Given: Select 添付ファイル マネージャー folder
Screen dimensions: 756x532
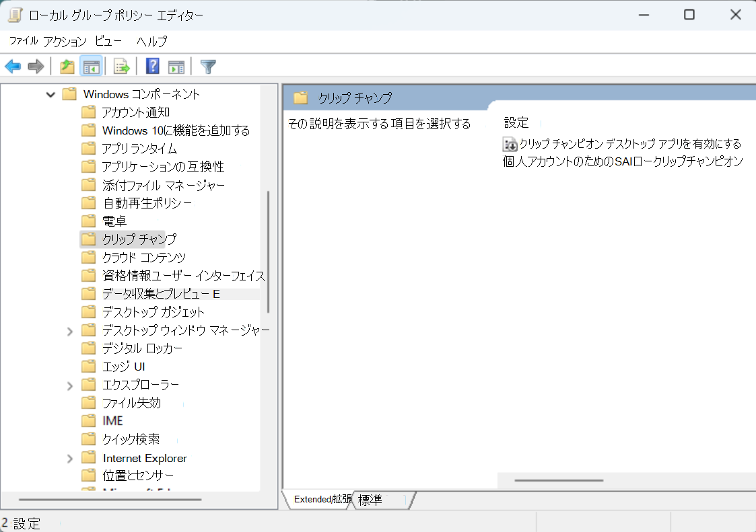Looking at the screenshot, I should 164,185.
